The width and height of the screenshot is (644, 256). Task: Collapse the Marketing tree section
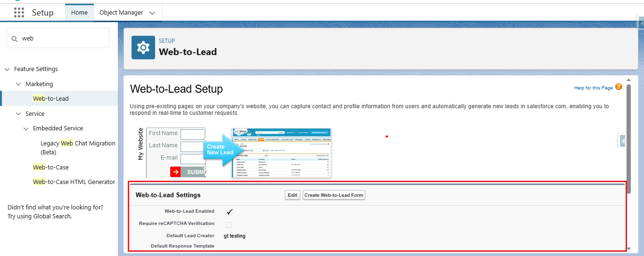18,84
